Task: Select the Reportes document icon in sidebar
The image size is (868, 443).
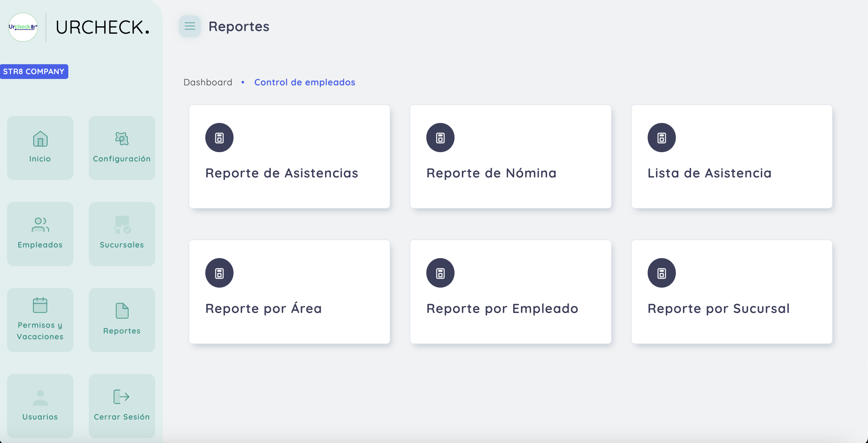Action: click(122, 311)
